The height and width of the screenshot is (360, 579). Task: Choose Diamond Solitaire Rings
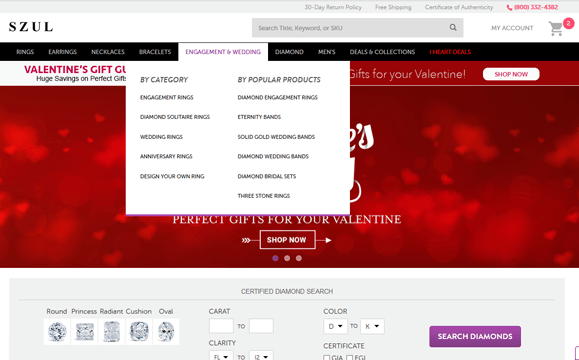click(175, 117)
